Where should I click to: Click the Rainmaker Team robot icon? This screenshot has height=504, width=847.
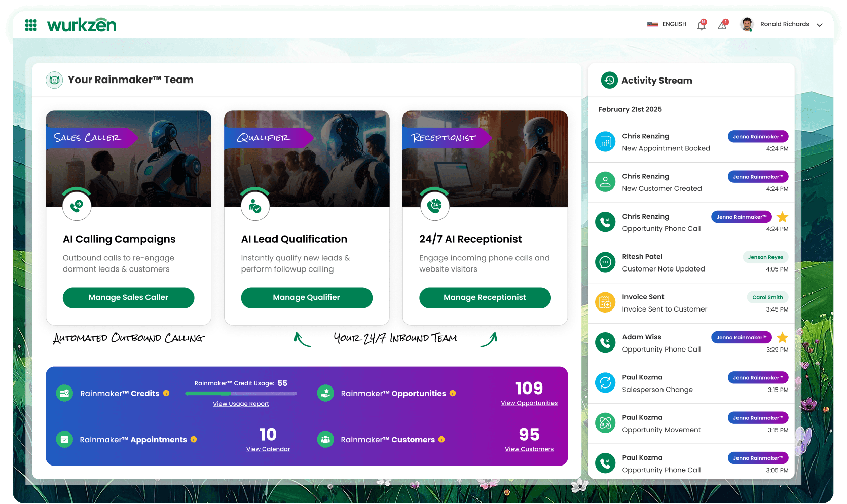pyautogui.click(x=54, y=80)
